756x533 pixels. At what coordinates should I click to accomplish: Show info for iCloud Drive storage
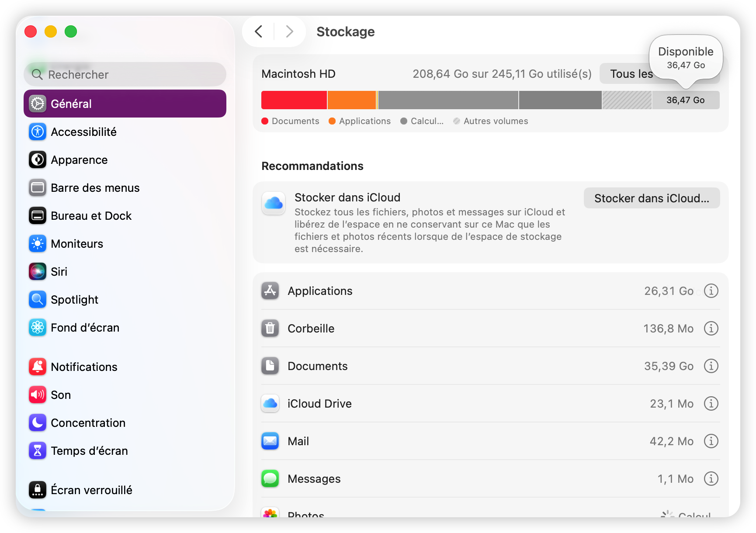[711, 403]
